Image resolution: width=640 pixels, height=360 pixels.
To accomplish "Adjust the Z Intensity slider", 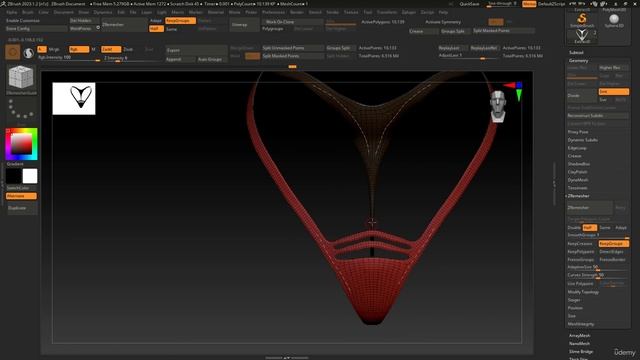I will (x=133, y=58).
